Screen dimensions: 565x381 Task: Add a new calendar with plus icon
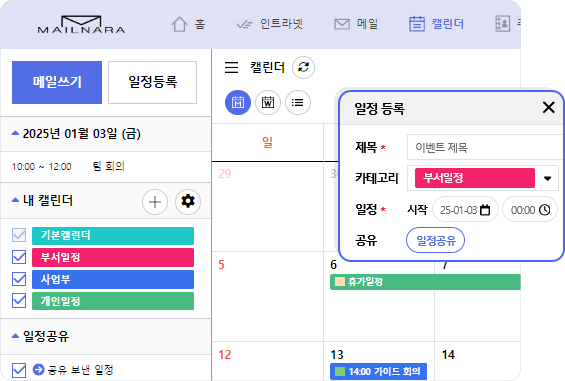155,202
